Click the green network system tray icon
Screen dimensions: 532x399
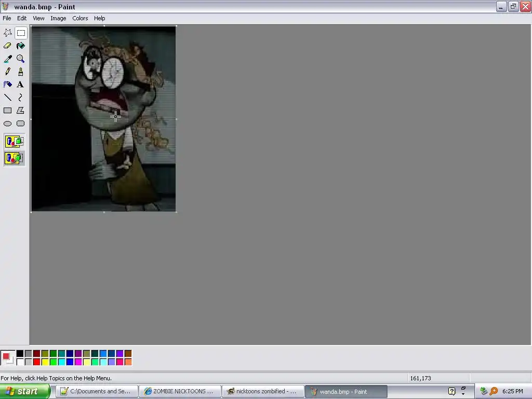pos(484,392)
